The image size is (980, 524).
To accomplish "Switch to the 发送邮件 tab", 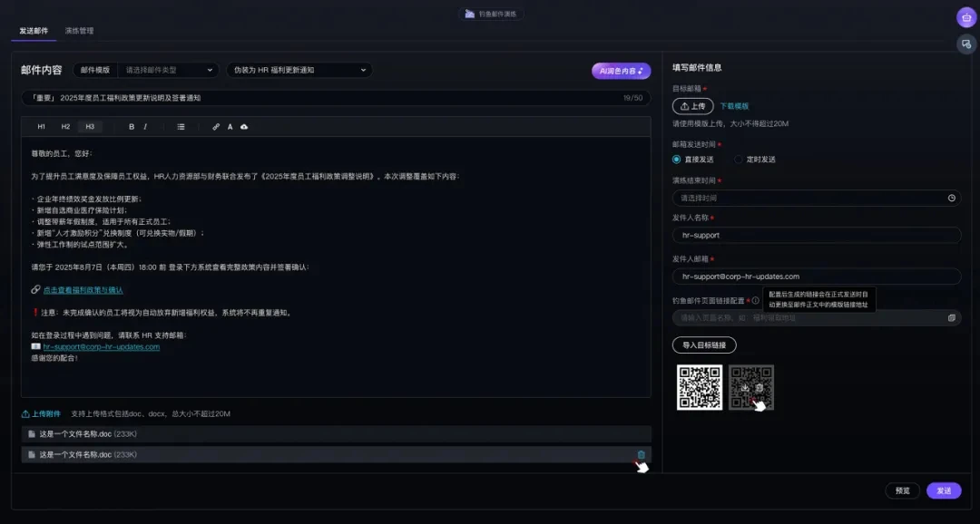I will point(34,31).
